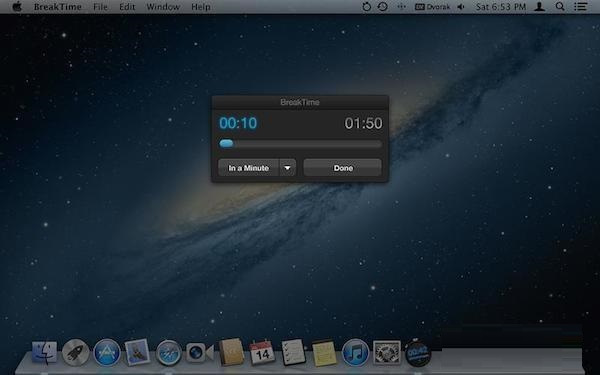Click the break progress bar
Image resolution: width=600 pixels, height=375 pixels.
click(x=300, y=144)
